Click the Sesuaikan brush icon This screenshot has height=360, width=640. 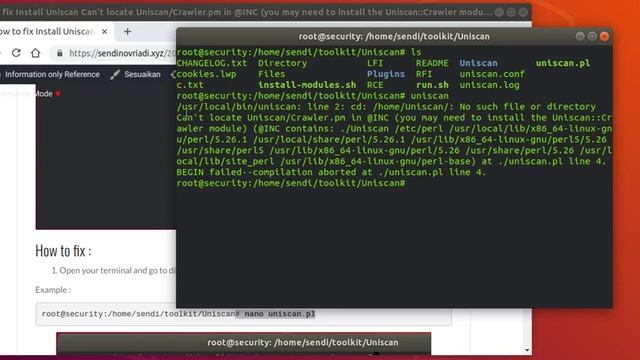115,74
